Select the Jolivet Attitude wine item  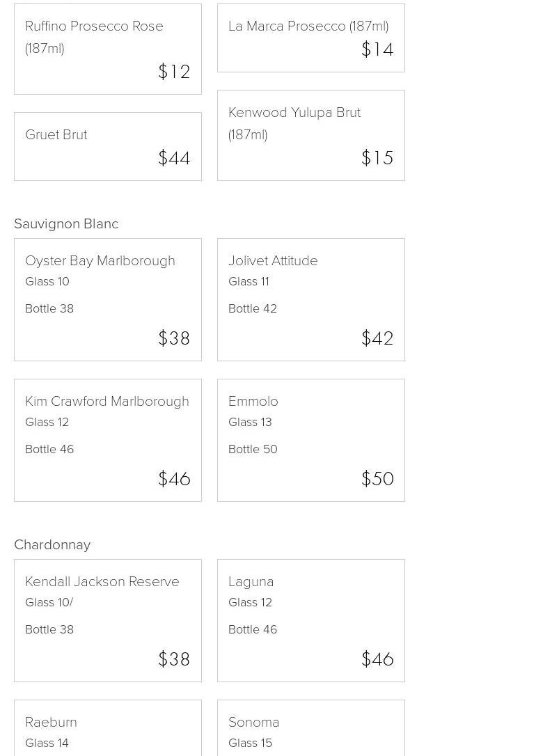[x=310, y=299]
